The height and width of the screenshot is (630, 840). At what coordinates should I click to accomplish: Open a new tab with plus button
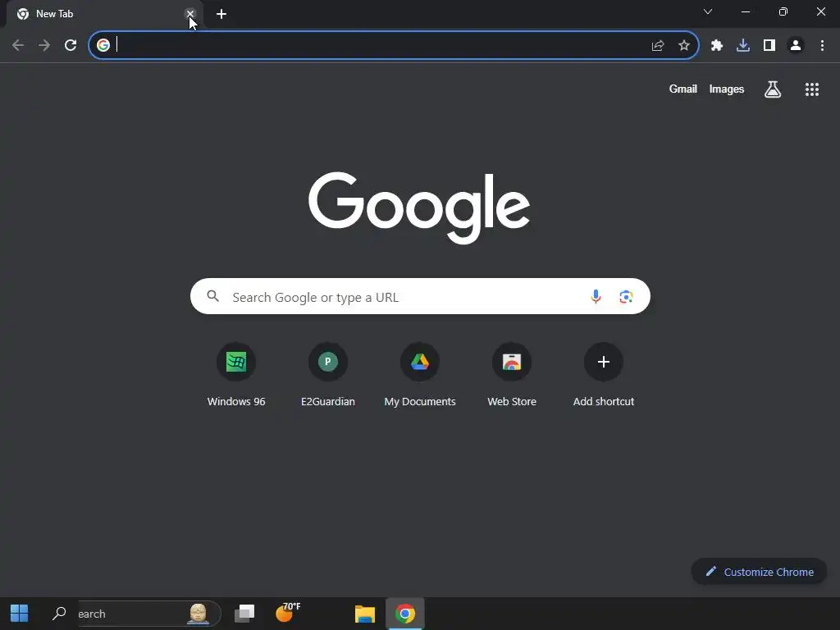point(221,14)
